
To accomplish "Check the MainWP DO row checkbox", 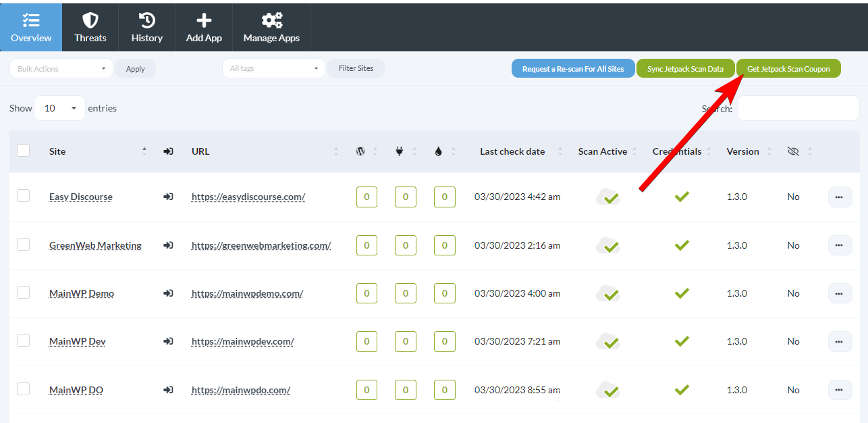I will tap(23, 389).
